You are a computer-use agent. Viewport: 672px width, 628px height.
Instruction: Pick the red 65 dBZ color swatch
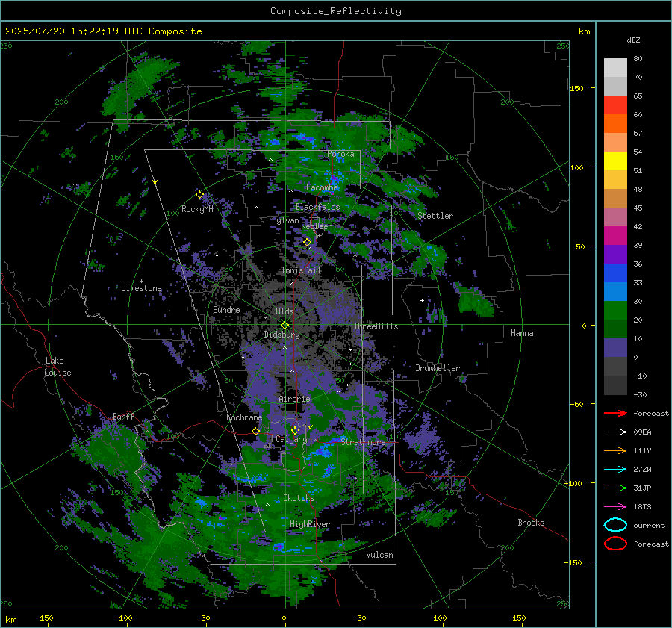tap(615, 105)
